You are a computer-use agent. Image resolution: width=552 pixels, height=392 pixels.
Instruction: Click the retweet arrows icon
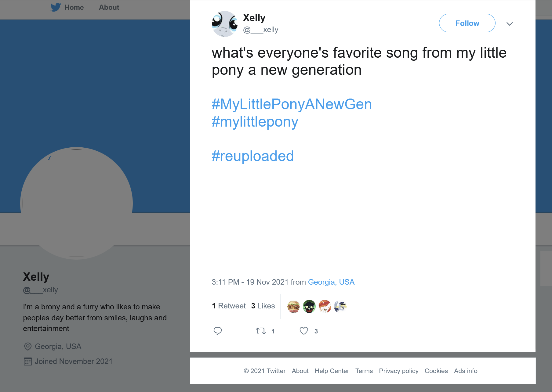pyautogui.click(x=261, y=331)
